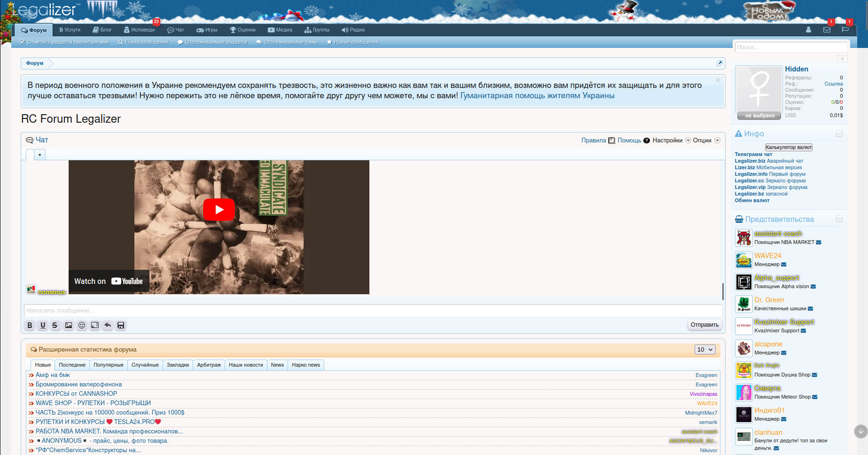Open the Исповеди navigation item
This screenshot has width=868, height=455.
click(x=139, y=30)
